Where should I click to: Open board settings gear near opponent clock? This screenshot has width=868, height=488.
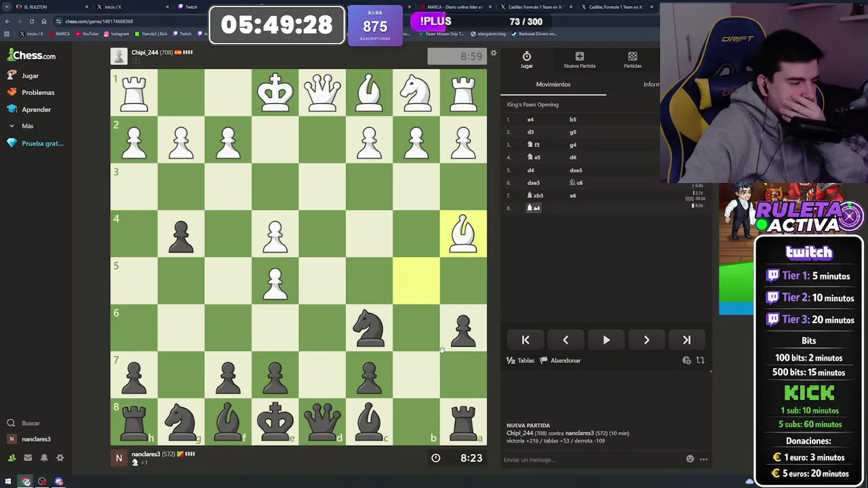coord(494,53)
